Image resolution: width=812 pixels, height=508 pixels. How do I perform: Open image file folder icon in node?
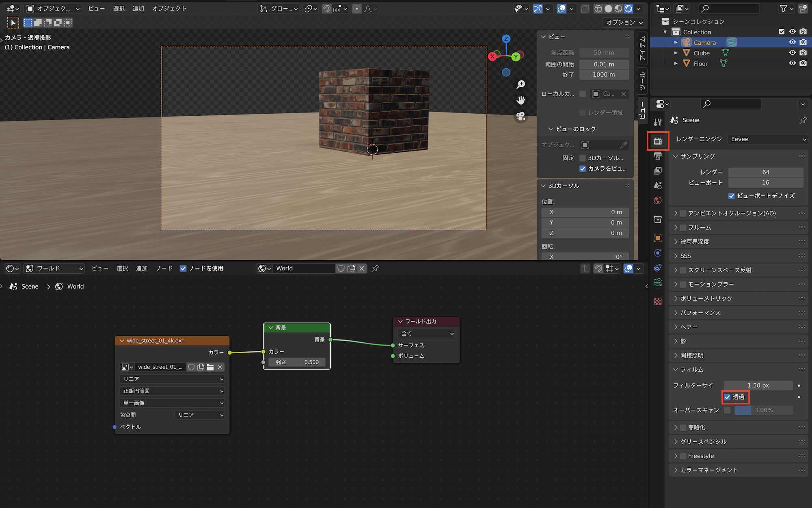[210, 367]
